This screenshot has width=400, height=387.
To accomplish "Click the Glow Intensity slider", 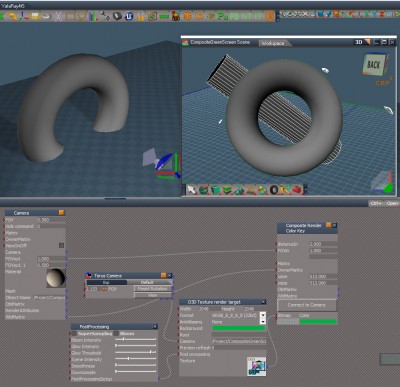I will click(136, 346).
